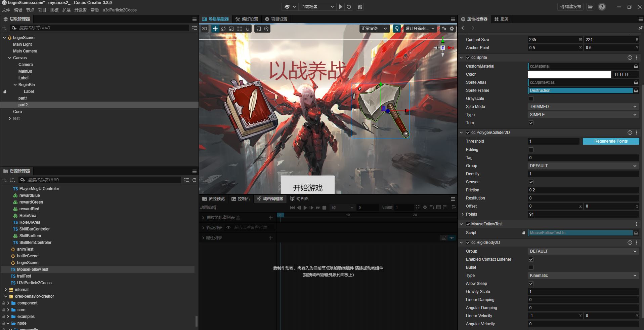
Task: Expand the test node
Action: 10,118
